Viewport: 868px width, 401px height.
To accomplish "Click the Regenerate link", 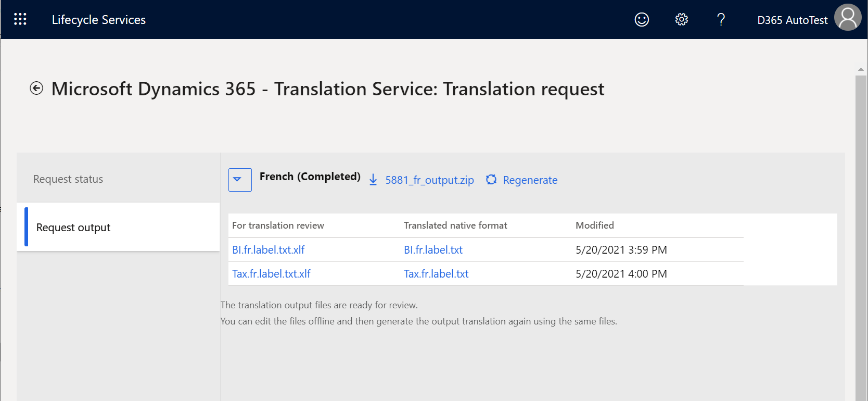I will coord(530,180).
